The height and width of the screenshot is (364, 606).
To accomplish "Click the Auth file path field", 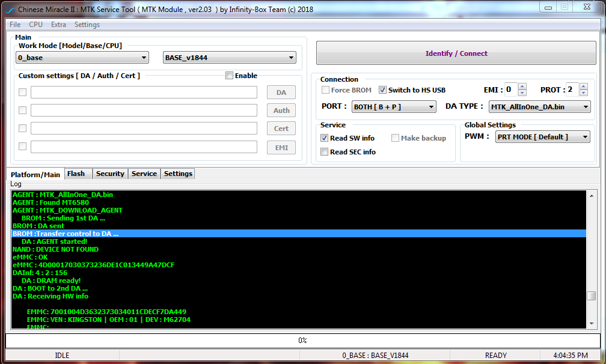I will click(x=144, y=110).
